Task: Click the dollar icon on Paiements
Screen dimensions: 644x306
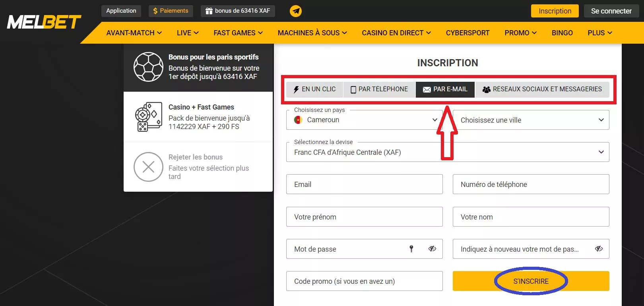Action: click(155, 11)
